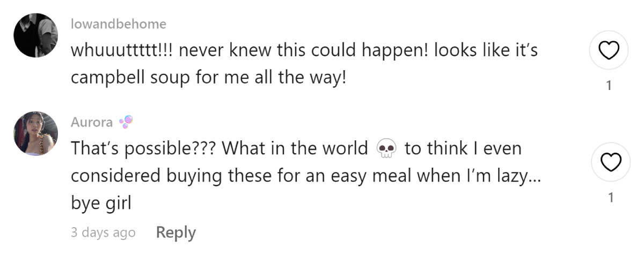This screenshot has height=255, width=644.
Task: Go to the lowandbehome username profile
Action: coord(119,24)
